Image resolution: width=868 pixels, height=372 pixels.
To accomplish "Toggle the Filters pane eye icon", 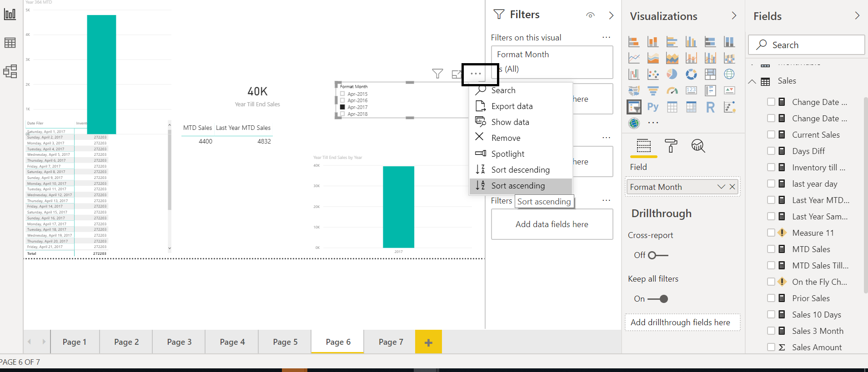I will 590,15.
